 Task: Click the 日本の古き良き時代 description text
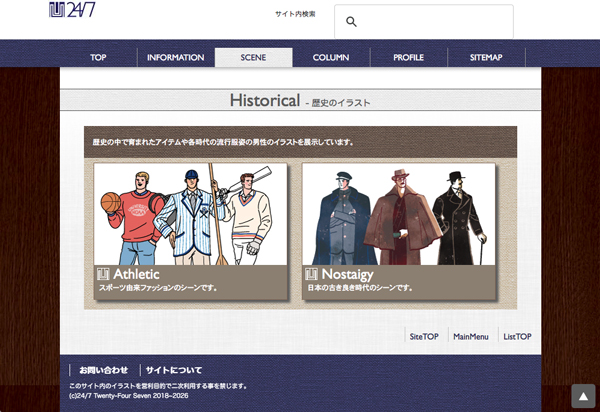tap(360, 288)
